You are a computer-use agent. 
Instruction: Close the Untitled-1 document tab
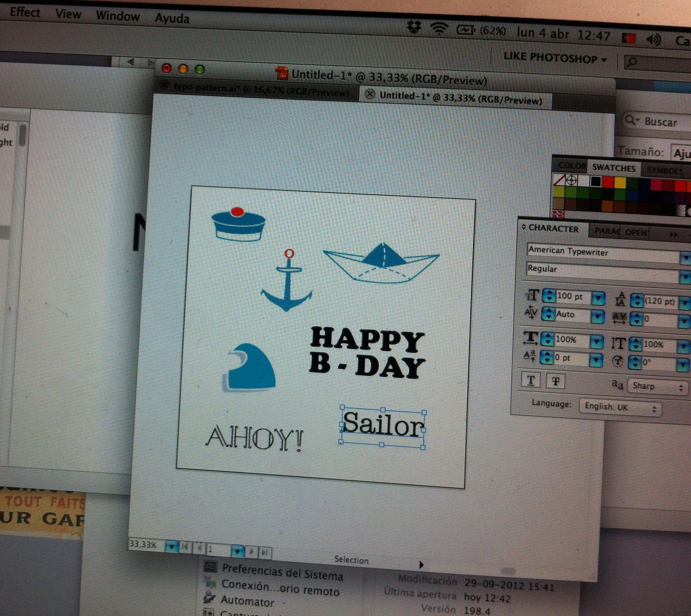point(370,94)
